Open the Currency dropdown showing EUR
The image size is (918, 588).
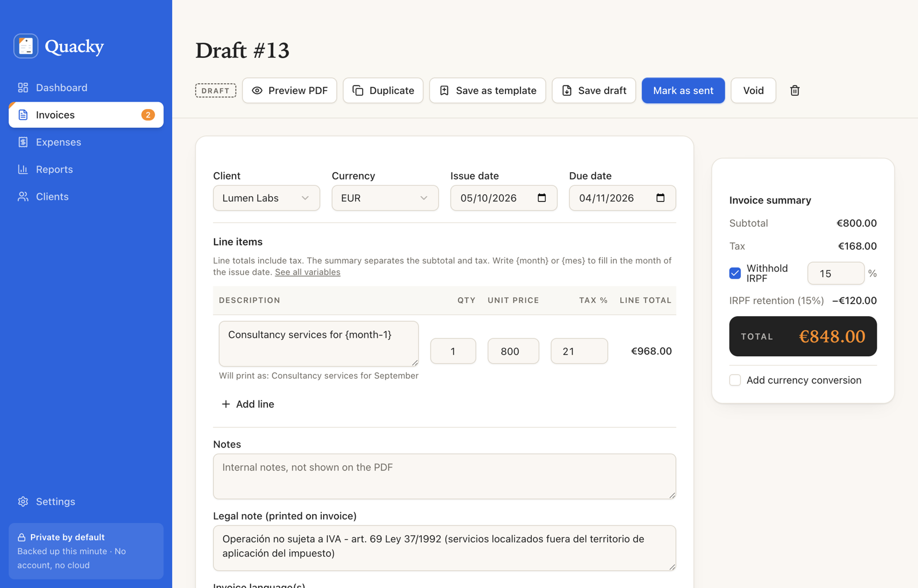385,198
